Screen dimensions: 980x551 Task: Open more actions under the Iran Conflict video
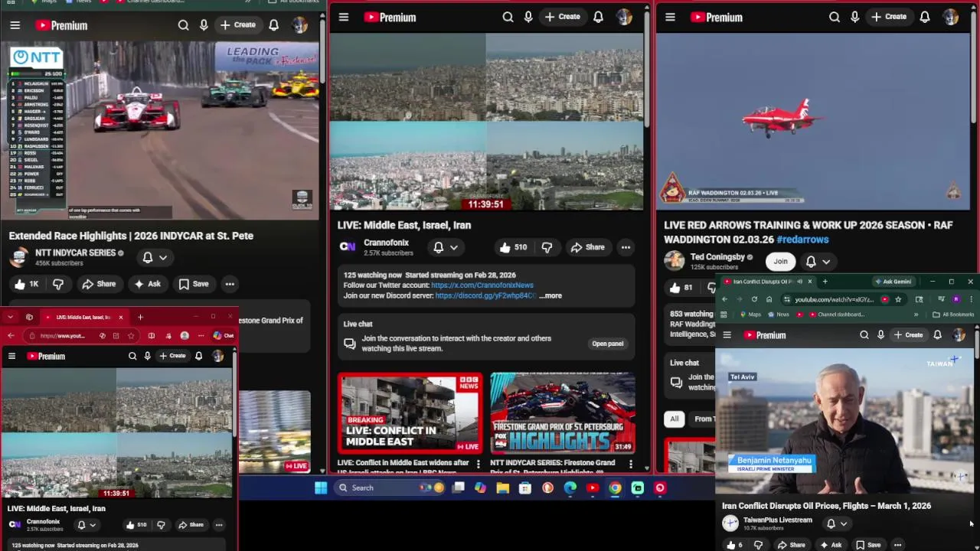point(897,545)
